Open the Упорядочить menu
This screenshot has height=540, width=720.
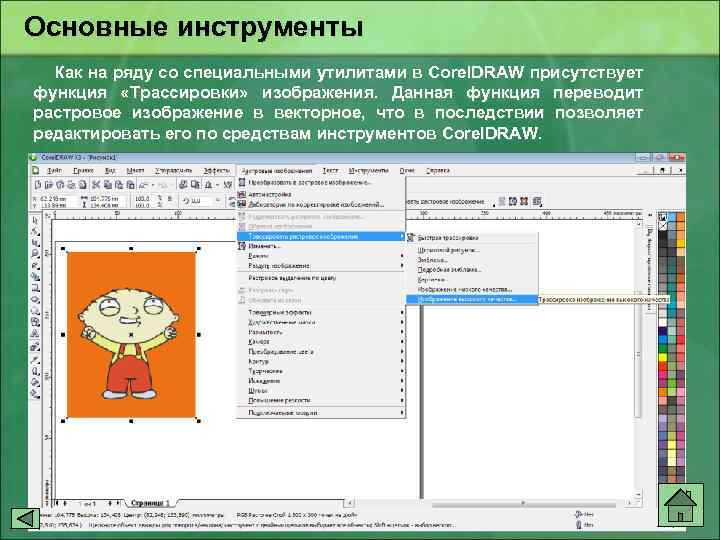[173, 170]
